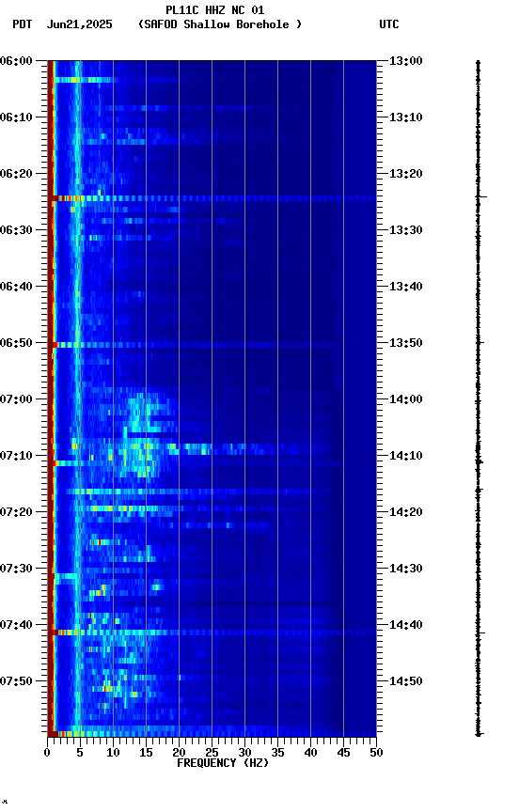
Task: Click the UTC timezone label
Action: [x=389, y=24]
